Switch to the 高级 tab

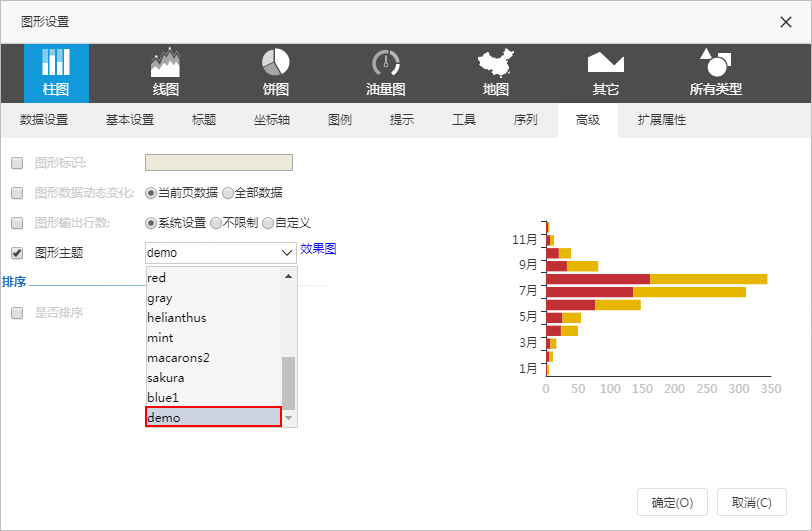click(588, 120)
